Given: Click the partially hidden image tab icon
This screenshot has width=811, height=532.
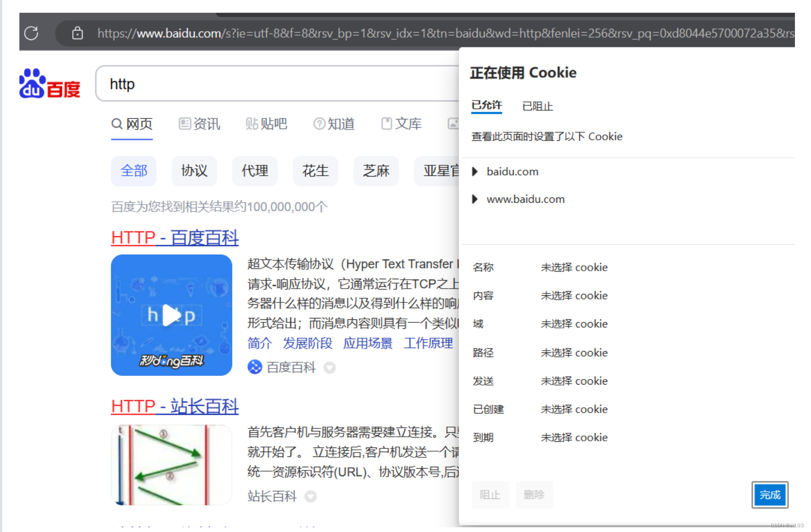Looking at the screenshot, I should 453,124.
